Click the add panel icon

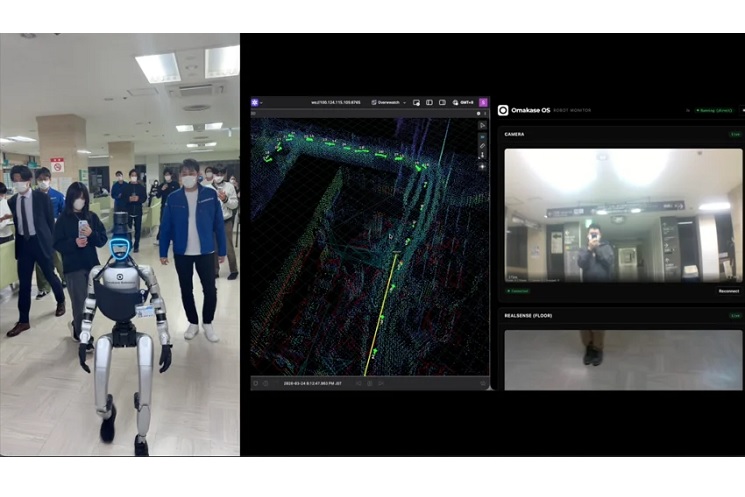416,102
